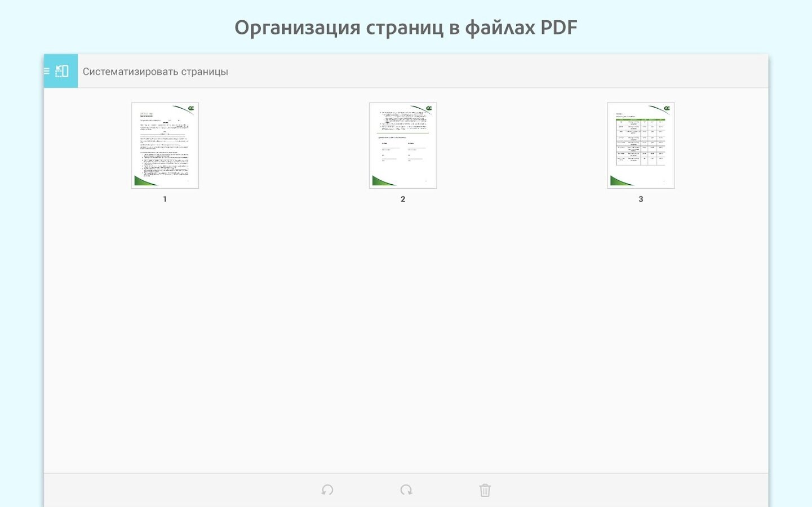Open the hamburger menu in the header

pos(47,72)
